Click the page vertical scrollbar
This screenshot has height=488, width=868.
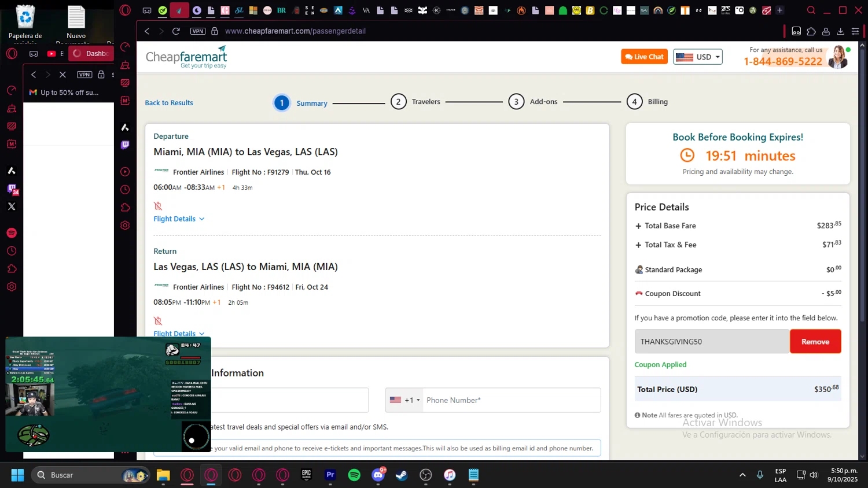pos(862,185)
